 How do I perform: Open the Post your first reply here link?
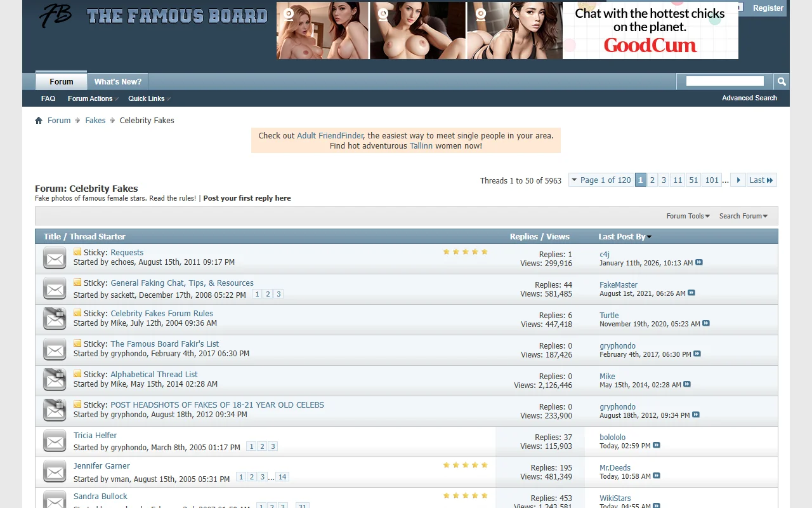[247, 198]
